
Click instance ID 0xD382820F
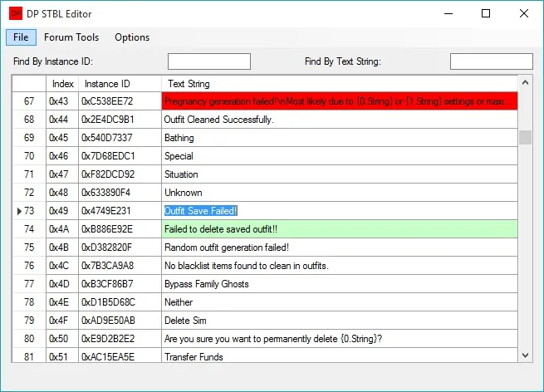[x=120, y=247]
